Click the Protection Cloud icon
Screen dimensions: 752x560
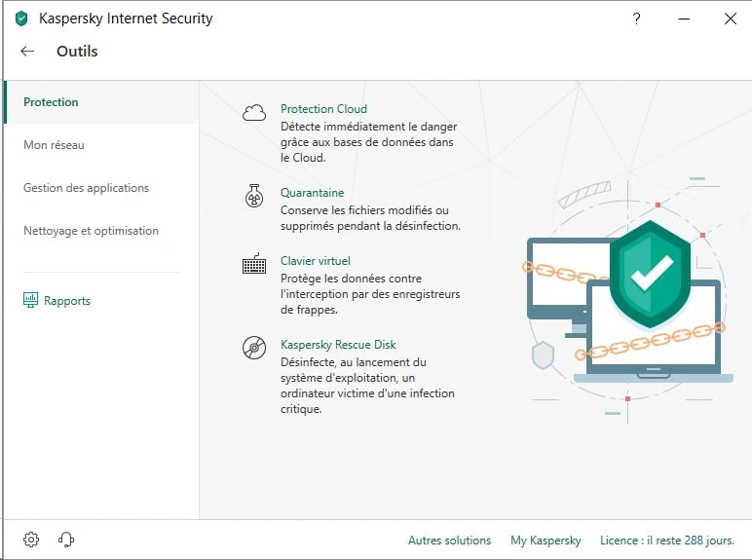tap(254, 113)
